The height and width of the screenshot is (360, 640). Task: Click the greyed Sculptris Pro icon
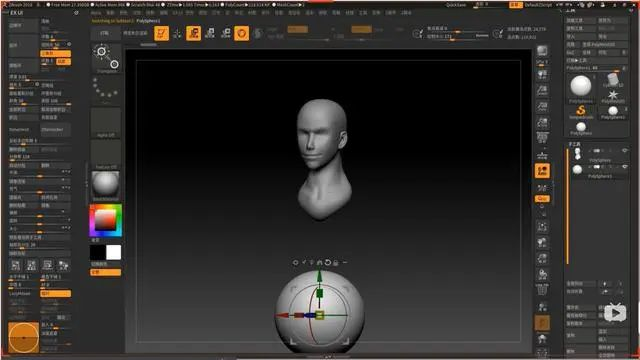coord(258,33)
